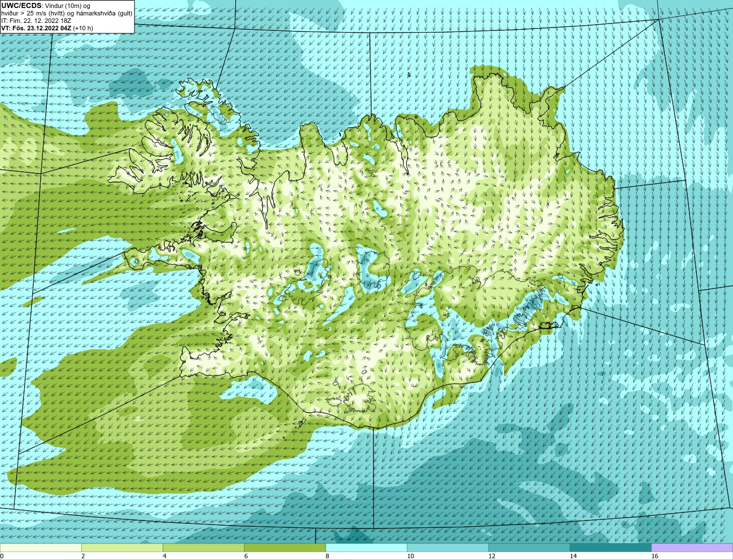
Task: Click the "hviður > 25 m/s (hvítt)" legend line
Action: 66,13
